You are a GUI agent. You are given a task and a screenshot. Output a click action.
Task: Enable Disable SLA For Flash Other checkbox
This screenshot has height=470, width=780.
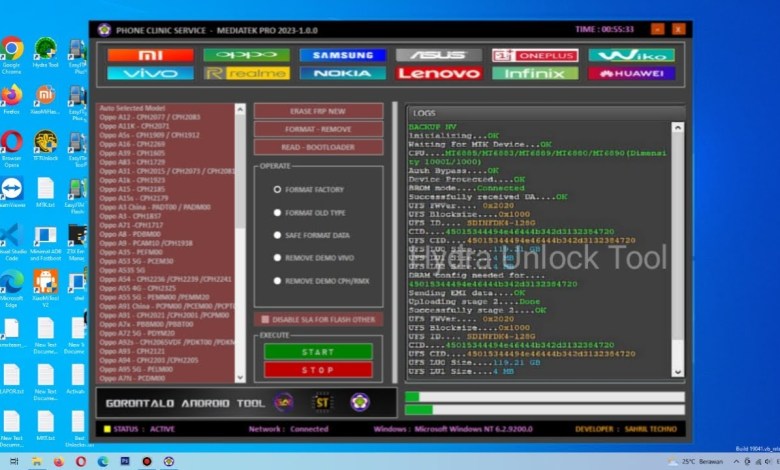(265, 320)
